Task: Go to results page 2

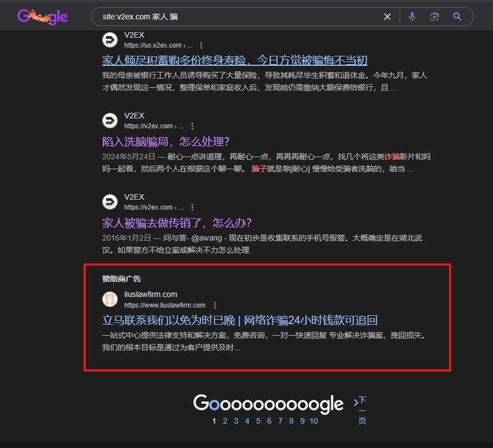Action: click(x=225, y=421)
